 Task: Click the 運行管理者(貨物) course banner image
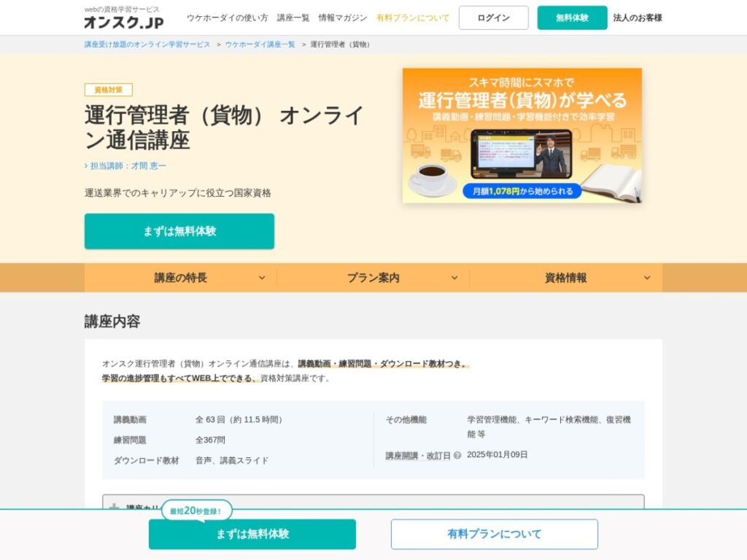(522, 136)
